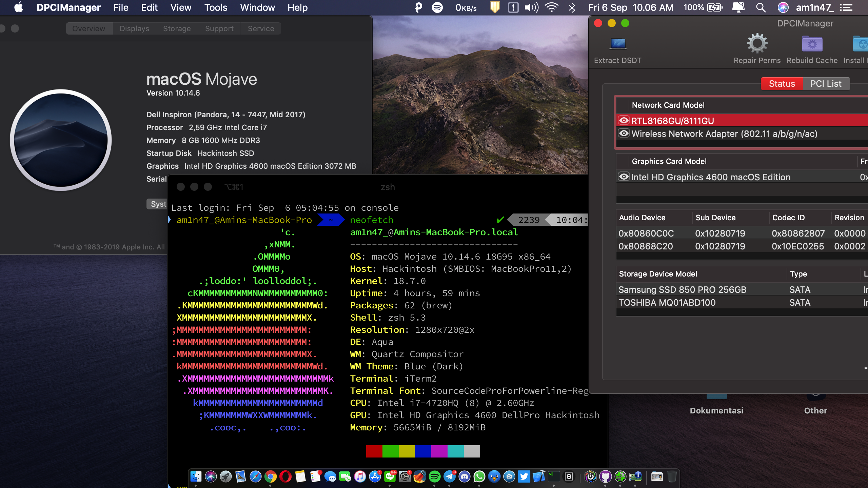This screenshot has height=488, width=868.
Task: Open the Support tab in About This Mac
Action: pos(219,28)
